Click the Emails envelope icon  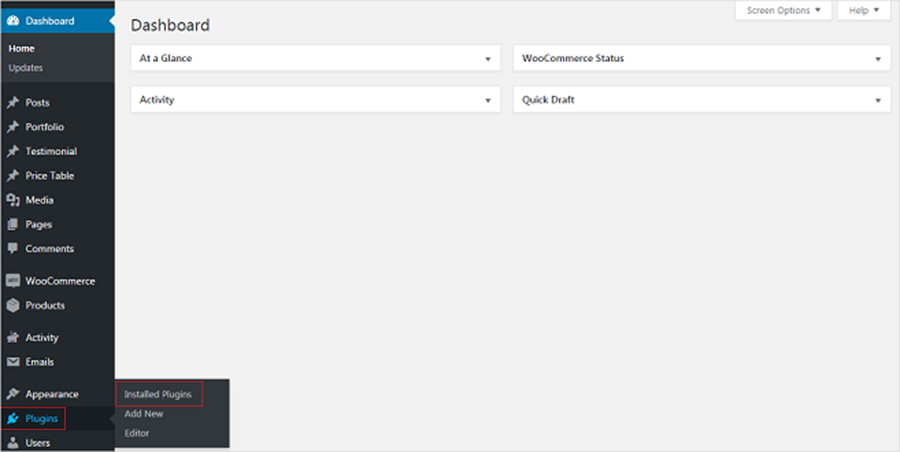[x=13, y=362]
